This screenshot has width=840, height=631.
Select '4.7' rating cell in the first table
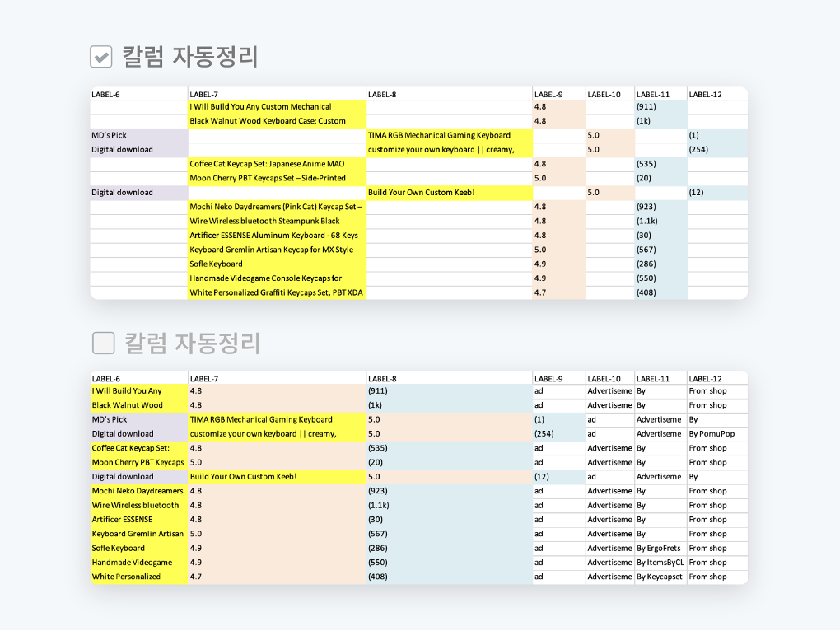[559, 292]
